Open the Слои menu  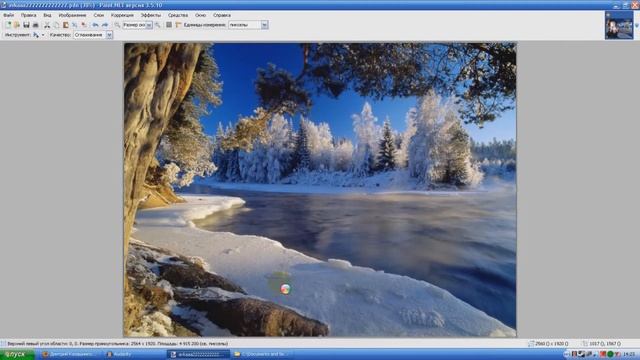pos(99,15)
